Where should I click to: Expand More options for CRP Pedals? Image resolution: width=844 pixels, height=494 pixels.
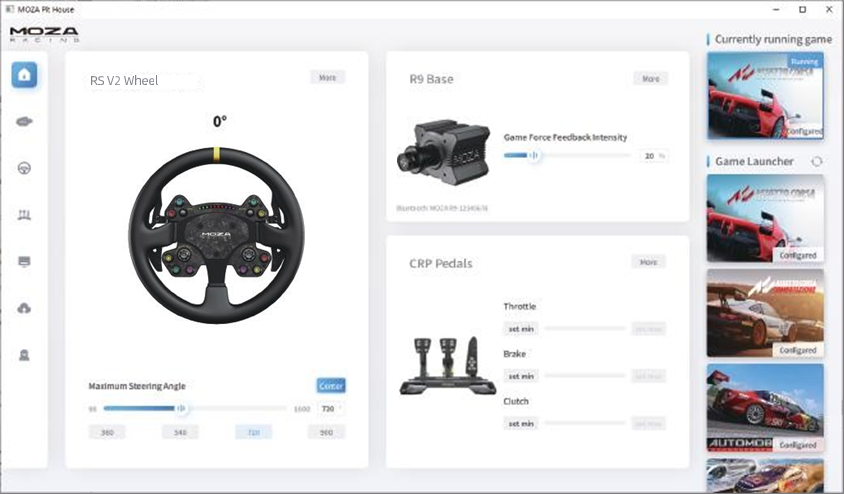coord(648,262)
